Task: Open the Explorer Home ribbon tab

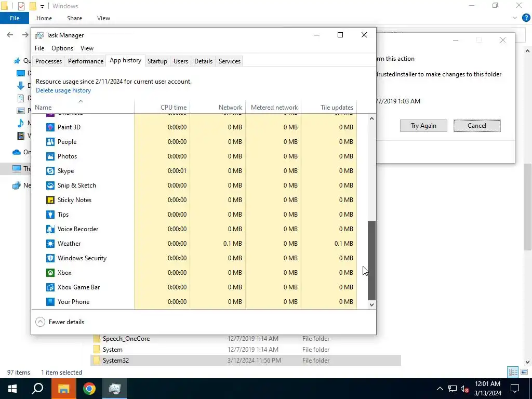Action: [x=44, y=18]
